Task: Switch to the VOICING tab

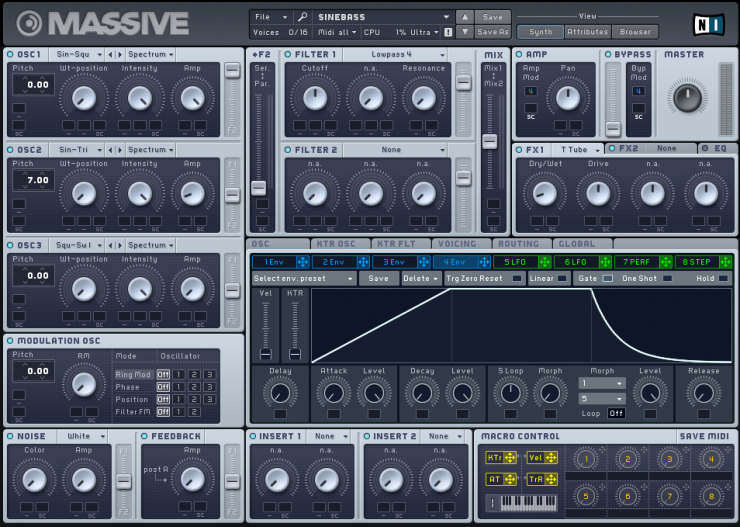Action: 461,244
